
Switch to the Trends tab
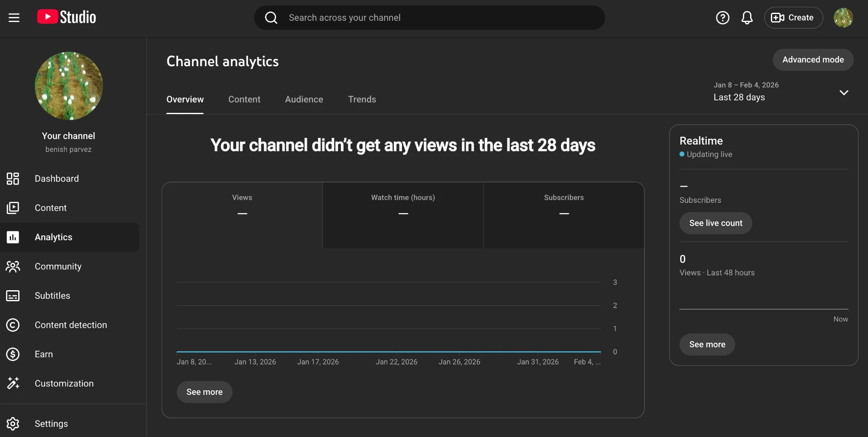(x=362, y=99)
